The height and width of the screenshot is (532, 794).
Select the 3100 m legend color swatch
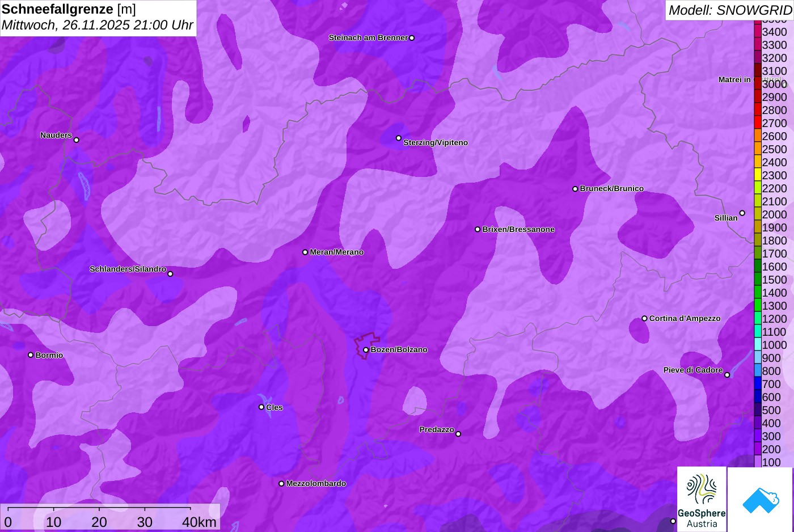point(758,70)
